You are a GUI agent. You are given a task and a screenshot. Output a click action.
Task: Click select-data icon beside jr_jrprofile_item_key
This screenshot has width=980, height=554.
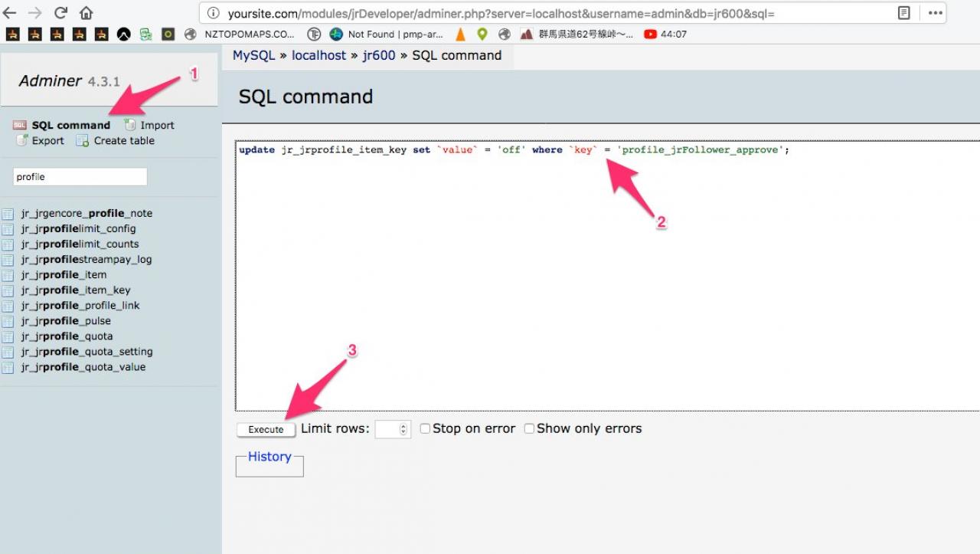(8, 290)
